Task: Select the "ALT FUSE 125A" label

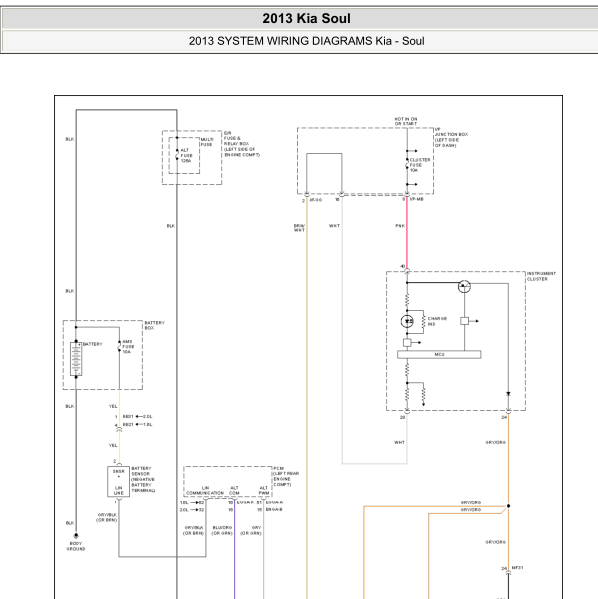Action: pos(186,155)
